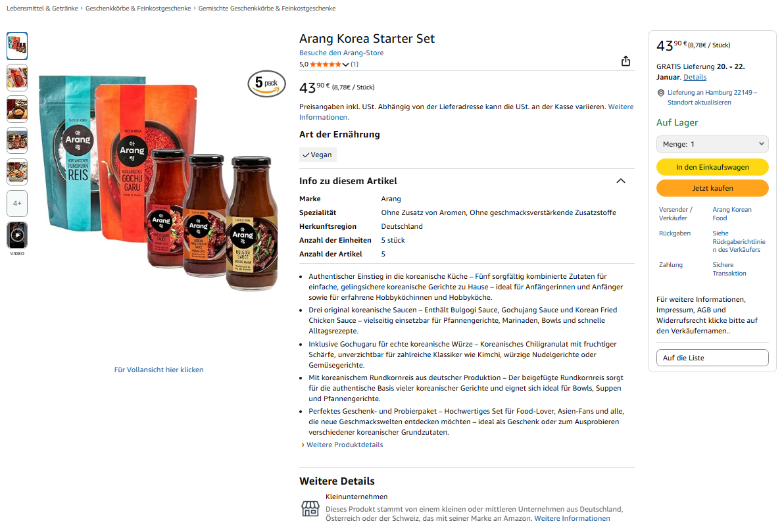Viewport: 784px width, 532px height.
Task: Visit the Arang-Store link
Action: click(x=341, y=53)
